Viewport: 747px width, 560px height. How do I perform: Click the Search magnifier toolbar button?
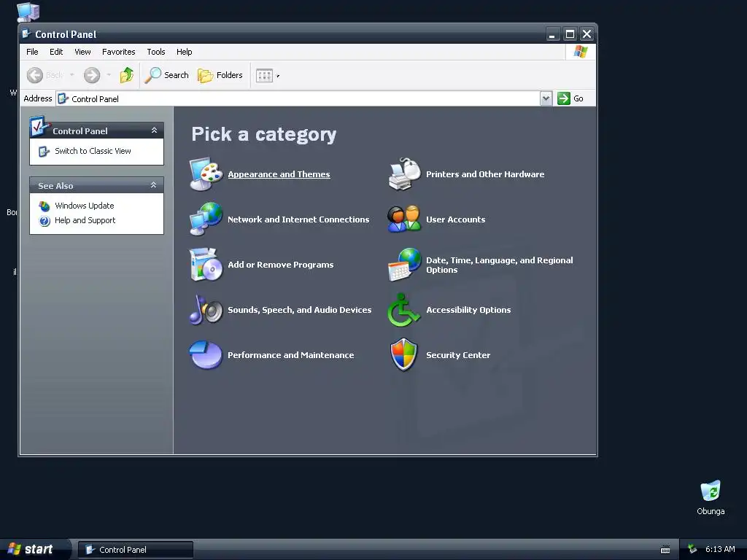pyautogui.click(x=167, y=75)
